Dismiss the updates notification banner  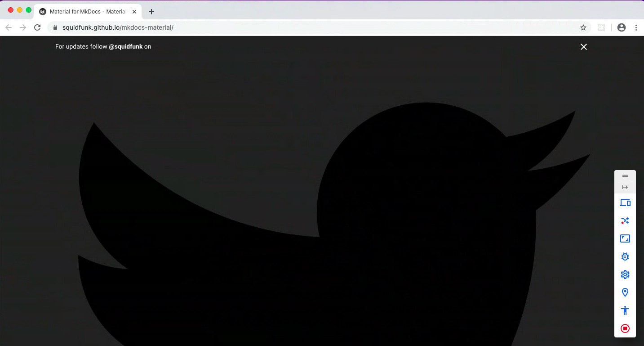tap(583, 47)
